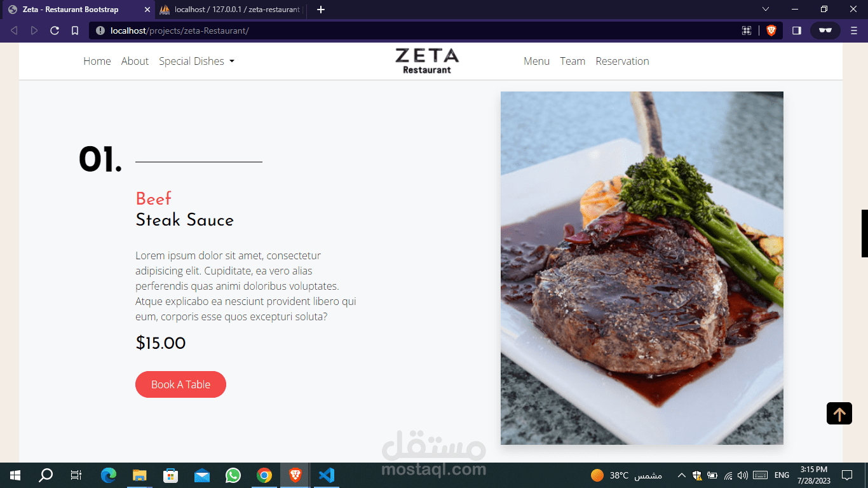The height and width of the screenshot is (488, 868).
Task: Click the QR code icon in address bar
Action: coord(747,30)
